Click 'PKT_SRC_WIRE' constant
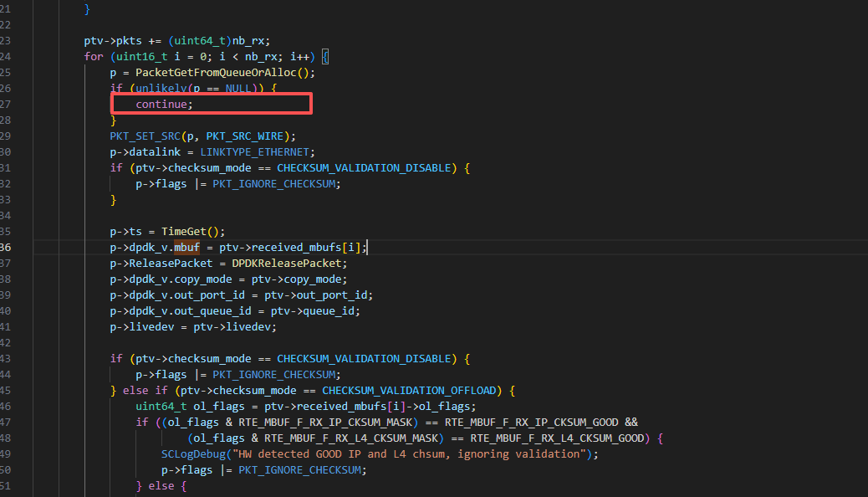This screenshot has height=497, width=868. 245,136
